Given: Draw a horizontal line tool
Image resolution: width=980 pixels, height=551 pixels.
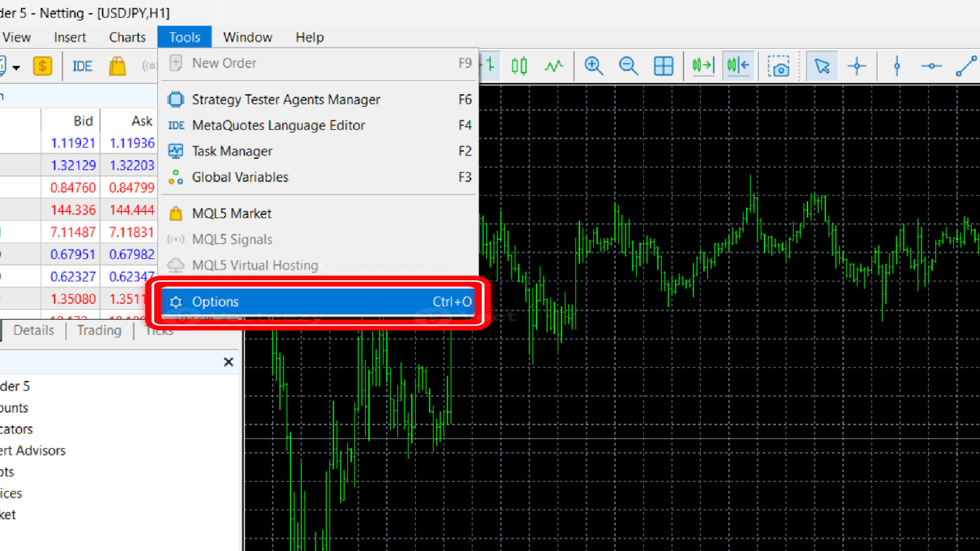Looking at the screenshot, I should point(932,66).
